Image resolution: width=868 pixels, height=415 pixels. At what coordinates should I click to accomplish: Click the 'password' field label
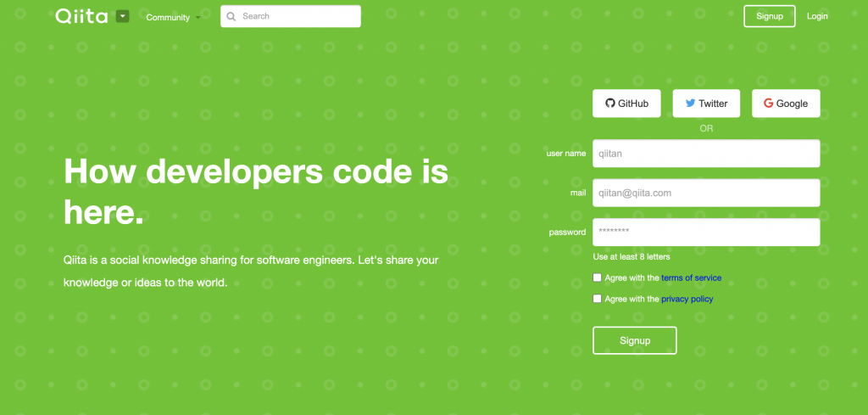pyautogui.click(x=567, y=233)
